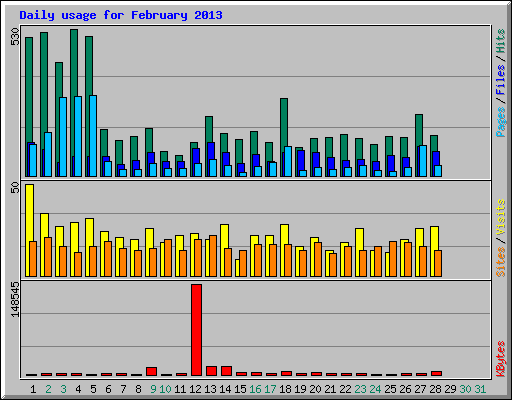Click the 50 scale value
Screen dimensions: 512x400
click(x=15, y=188)
